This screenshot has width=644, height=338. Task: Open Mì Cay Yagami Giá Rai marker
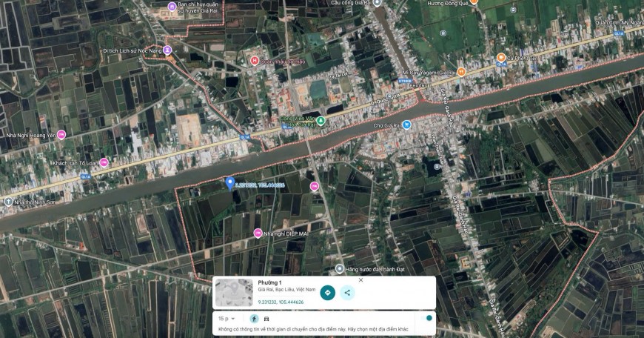pyautogui.click(x=461, y=72)
